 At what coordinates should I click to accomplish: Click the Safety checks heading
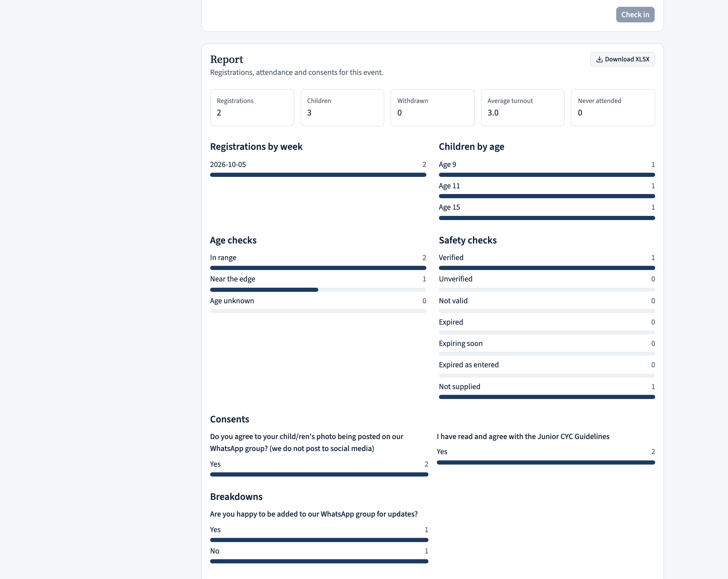[x=467, y=240]
